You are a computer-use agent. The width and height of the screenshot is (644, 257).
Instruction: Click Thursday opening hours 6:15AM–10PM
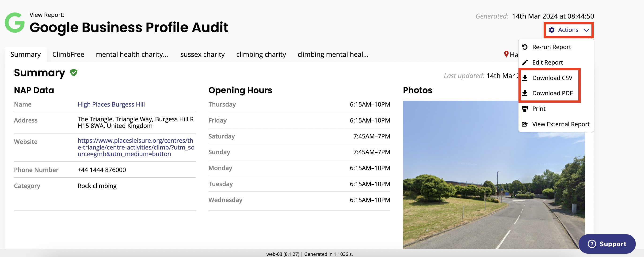pyautogui.click(x=370, y=104)
